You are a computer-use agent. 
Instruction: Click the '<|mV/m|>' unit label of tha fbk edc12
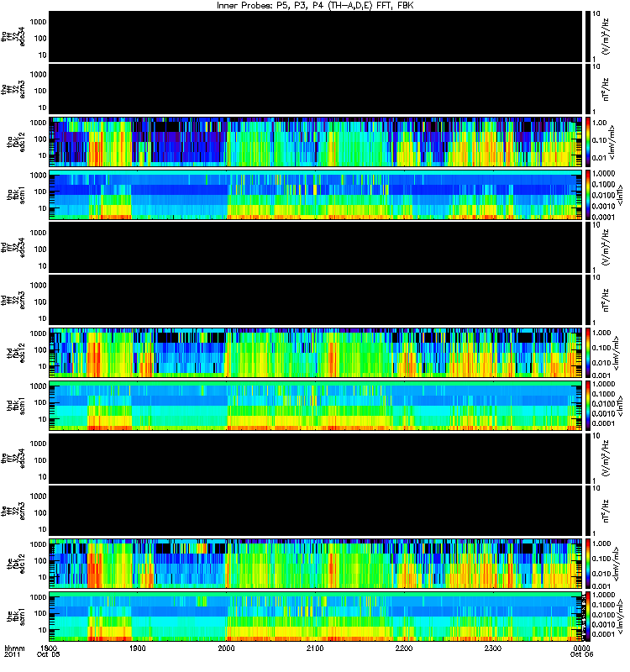pos(612,142)
